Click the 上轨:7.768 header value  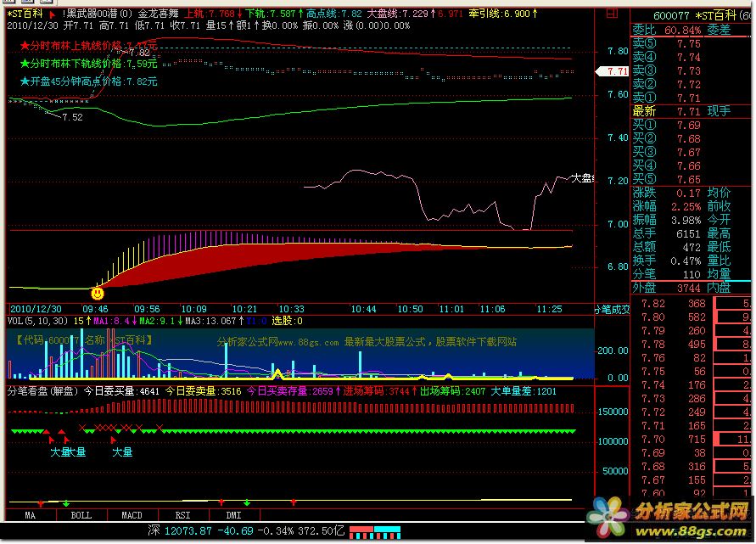[x=214, y=14]
